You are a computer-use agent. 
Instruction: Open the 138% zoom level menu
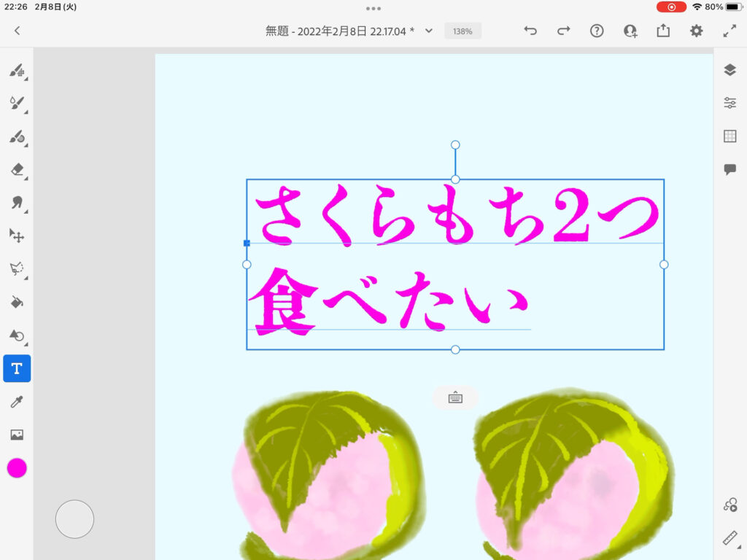point(462,31)
